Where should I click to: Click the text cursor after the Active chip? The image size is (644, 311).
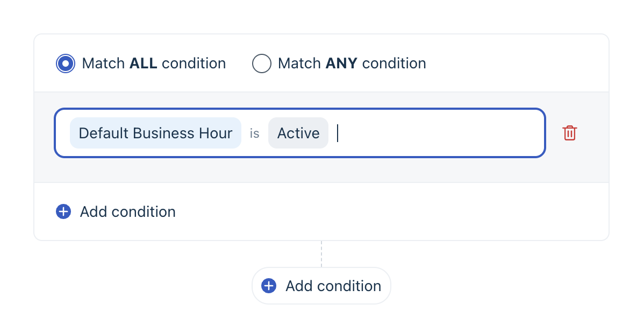pos(338,133)
